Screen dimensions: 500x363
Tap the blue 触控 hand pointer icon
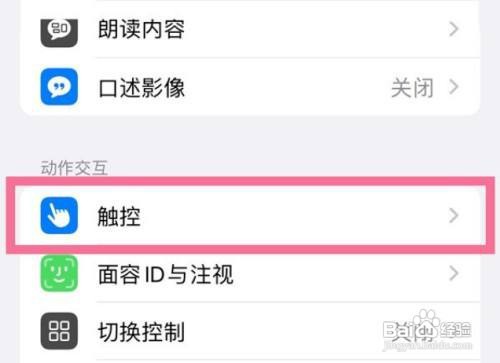[59, 215]
